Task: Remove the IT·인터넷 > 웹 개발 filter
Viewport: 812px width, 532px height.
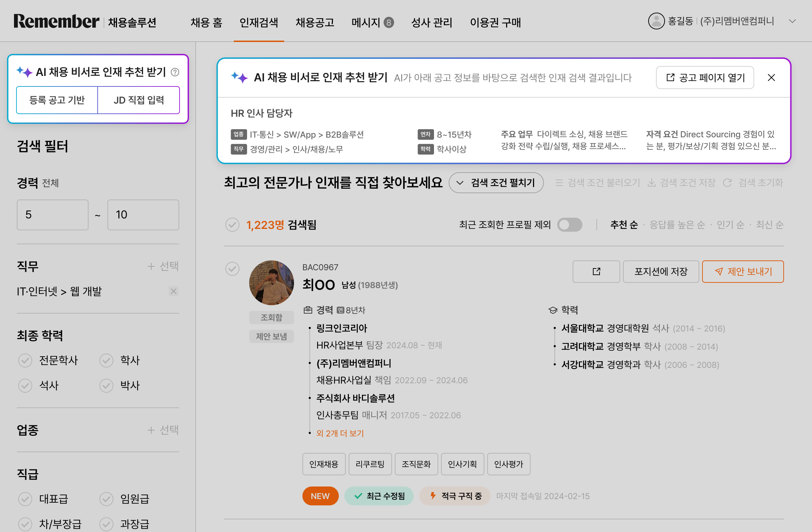Action: pyautogui.click(x=173, y=291)
